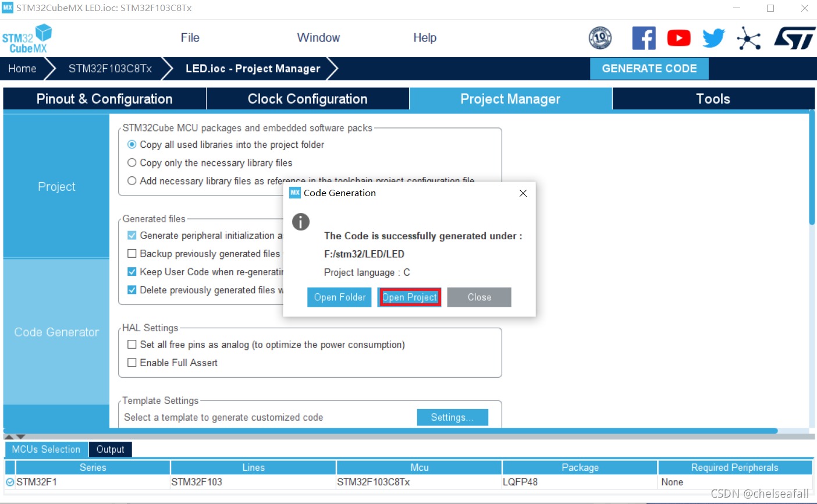Click the panel collapse arrows above MCUs Selection
The image size is (817, 504).
[x=15, y=436]
